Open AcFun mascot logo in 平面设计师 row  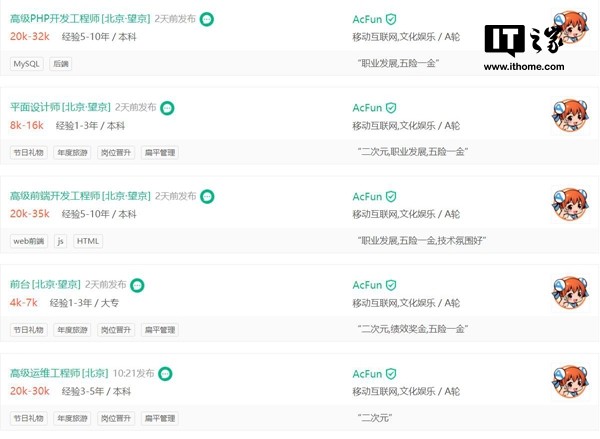click(570, 116)
